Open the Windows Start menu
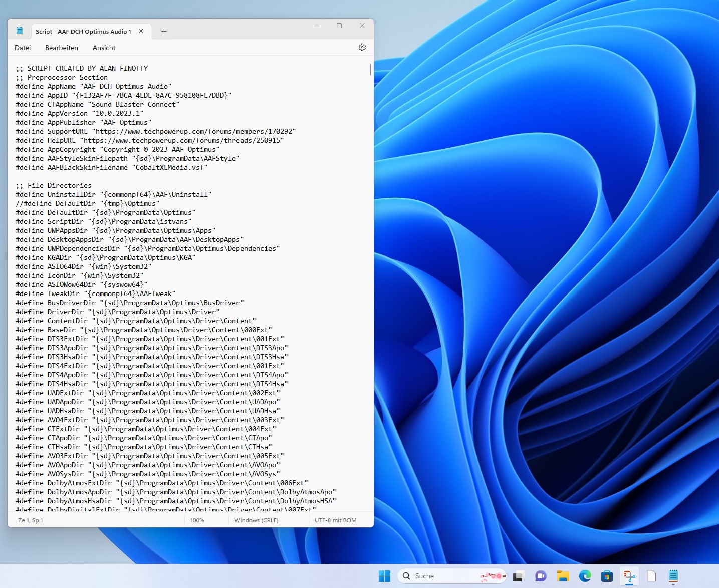 pyautogui.click(x=384, y=576)
